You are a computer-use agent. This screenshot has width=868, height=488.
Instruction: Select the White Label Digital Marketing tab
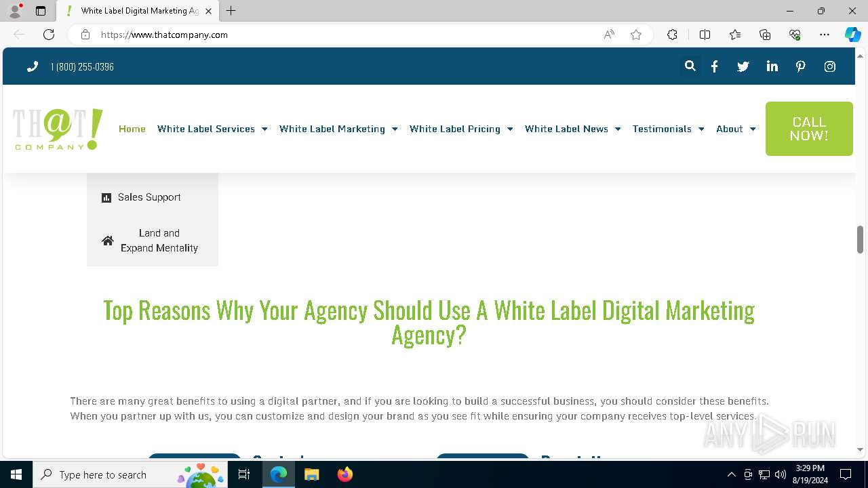click(x=138, y=11)
